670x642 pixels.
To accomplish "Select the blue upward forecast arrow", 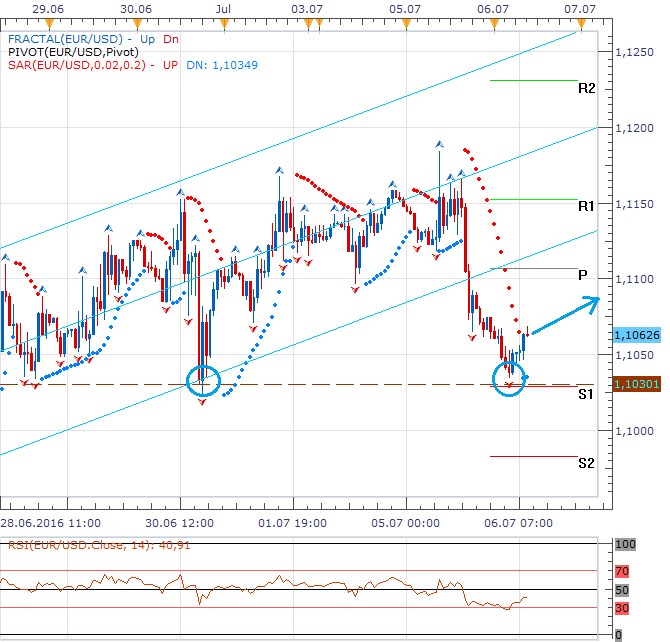I will pos(565,315).
